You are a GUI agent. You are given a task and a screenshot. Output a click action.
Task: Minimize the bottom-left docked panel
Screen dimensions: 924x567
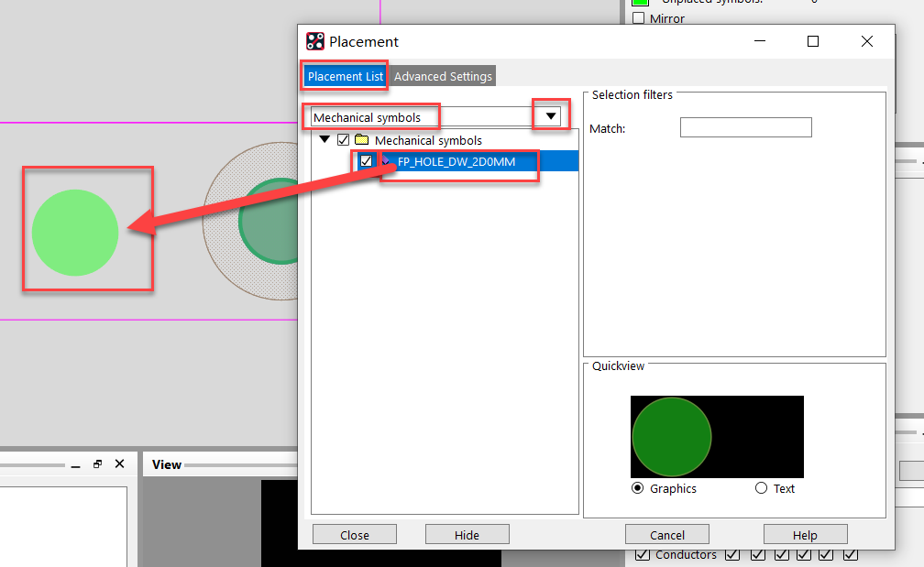coord(75,464)
